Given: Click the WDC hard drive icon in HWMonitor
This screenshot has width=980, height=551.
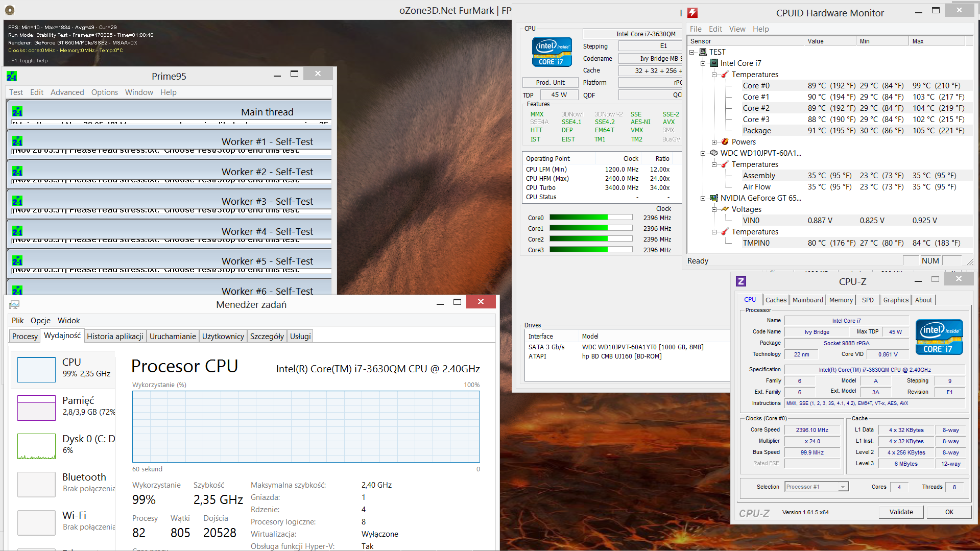Looking at the screenshot, I should [714, 153].
